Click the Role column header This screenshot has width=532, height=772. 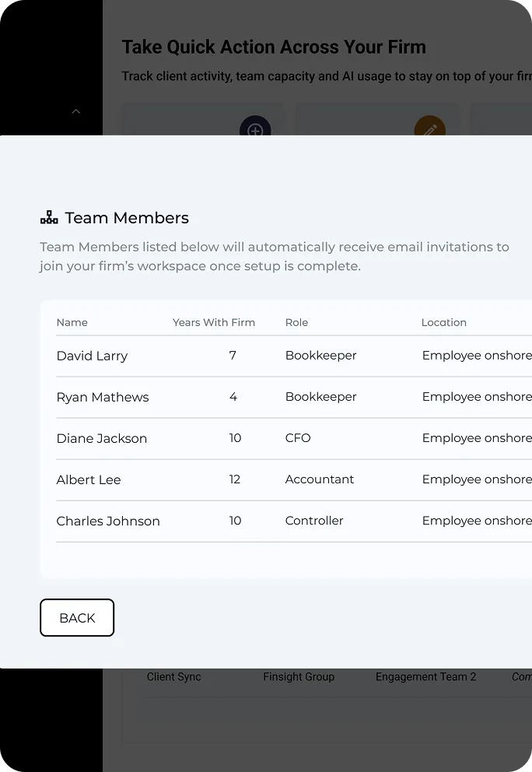tap(297, 322)
